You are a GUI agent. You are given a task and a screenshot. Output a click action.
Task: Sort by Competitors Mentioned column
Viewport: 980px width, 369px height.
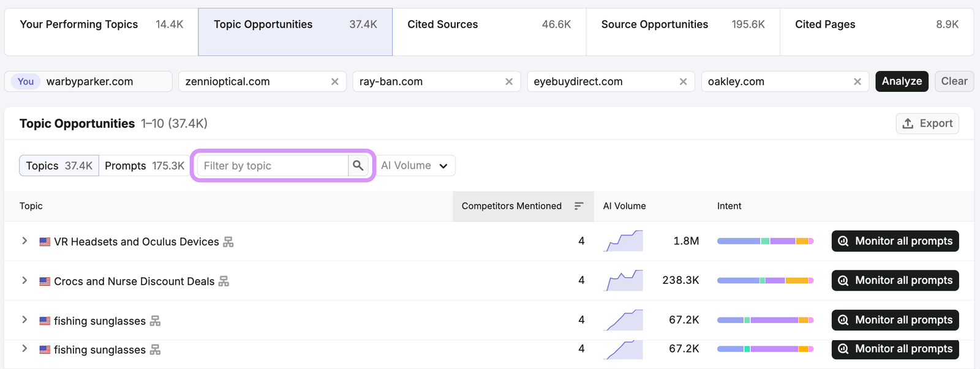pos(523,206)
